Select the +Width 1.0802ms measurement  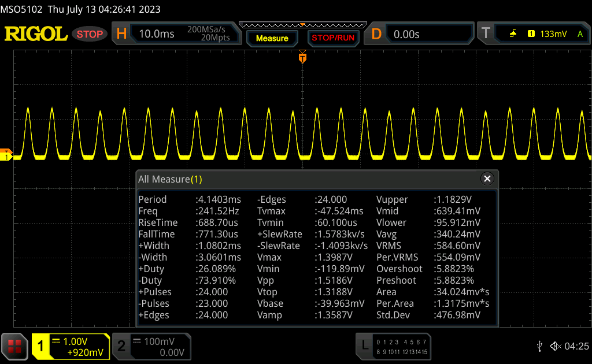pyautogui.click(x=190, y=246)
